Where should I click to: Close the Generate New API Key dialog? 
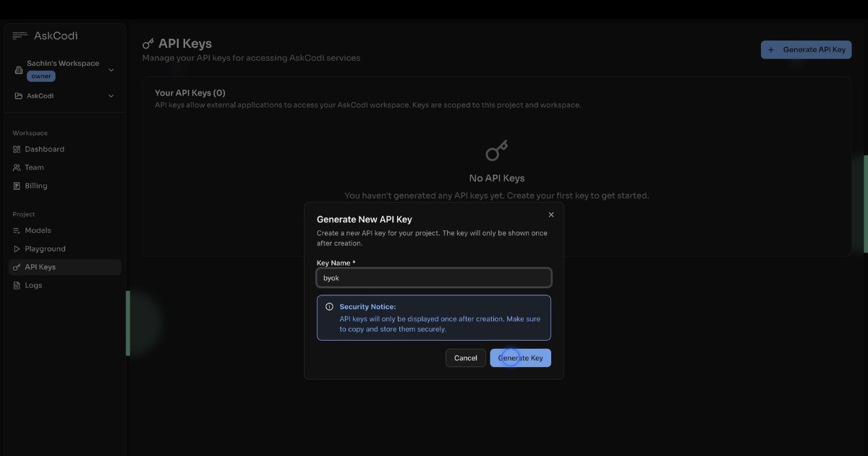coord(551,214)
